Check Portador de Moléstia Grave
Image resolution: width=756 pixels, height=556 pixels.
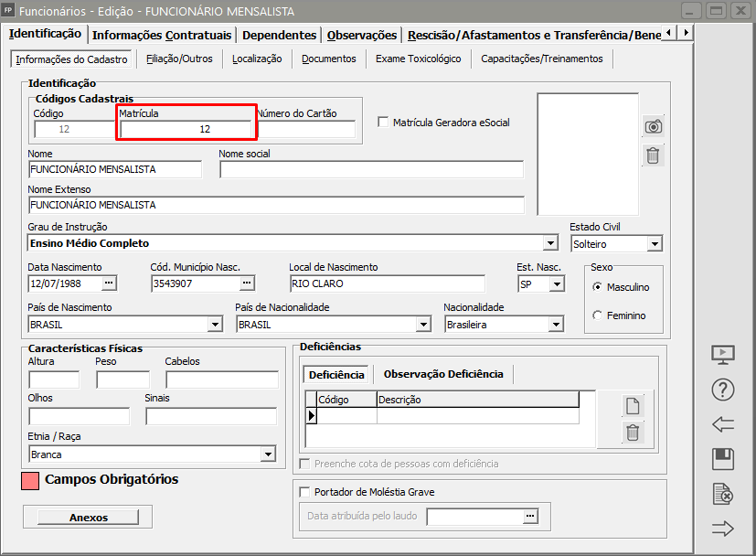coord(305,492)
